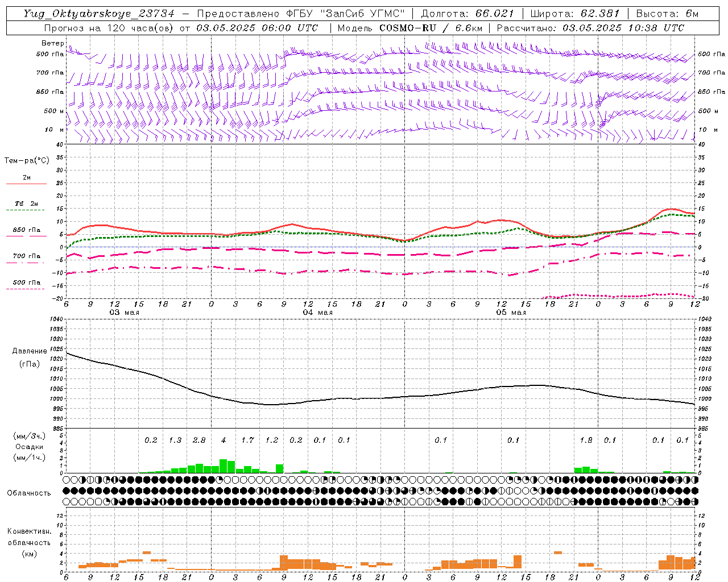This screenshot has width=728, height=582.
Task: Click the precipitation value 1.3
Action: tap(175, 440)
